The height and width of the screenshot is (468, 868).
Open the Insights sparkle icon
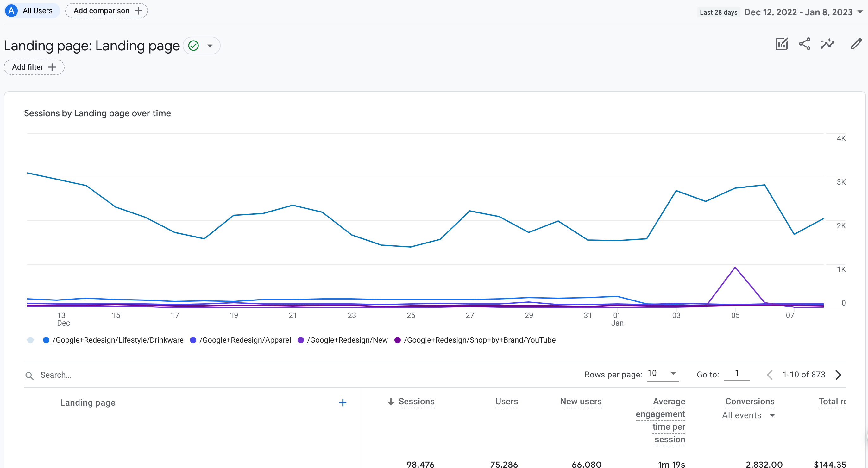point(827,44)
